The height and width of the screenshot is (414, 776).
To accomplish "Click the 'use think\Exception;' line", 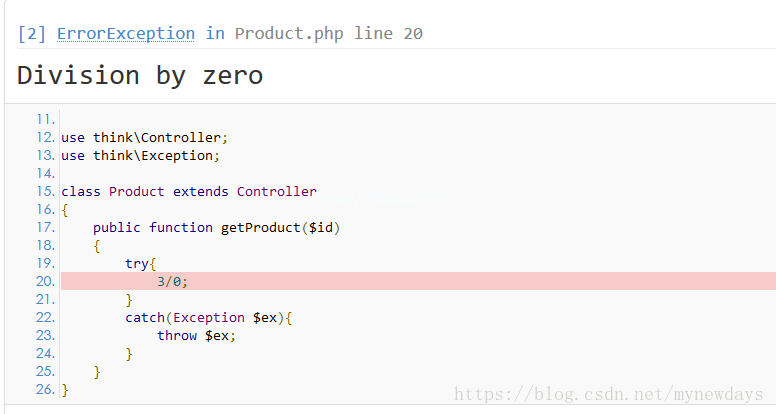I will 140,155.
